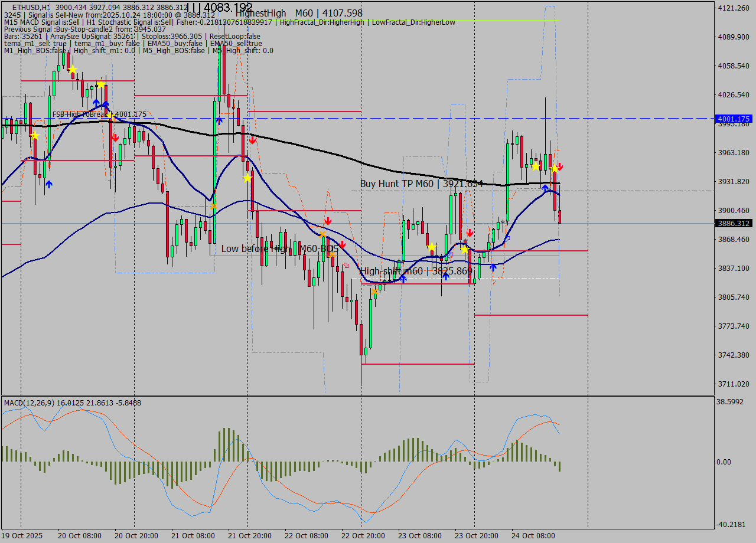Click the High-shift m60 3825.869 annotation
Screen dimensions: 756x543
pyautogui.click(x=415, y=270)
